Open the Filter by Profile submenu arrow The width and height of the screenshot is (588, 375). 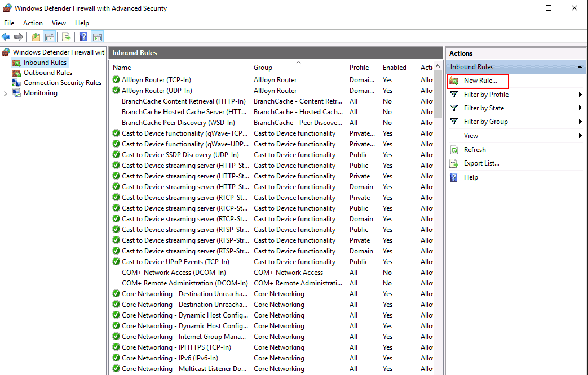[x=580, y=95]
